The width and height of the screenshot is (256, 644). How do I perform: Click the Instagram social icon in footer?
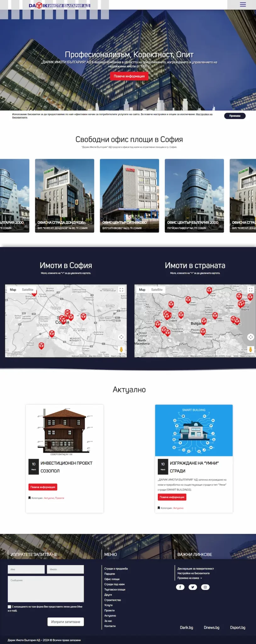click(x=205, y=587)
